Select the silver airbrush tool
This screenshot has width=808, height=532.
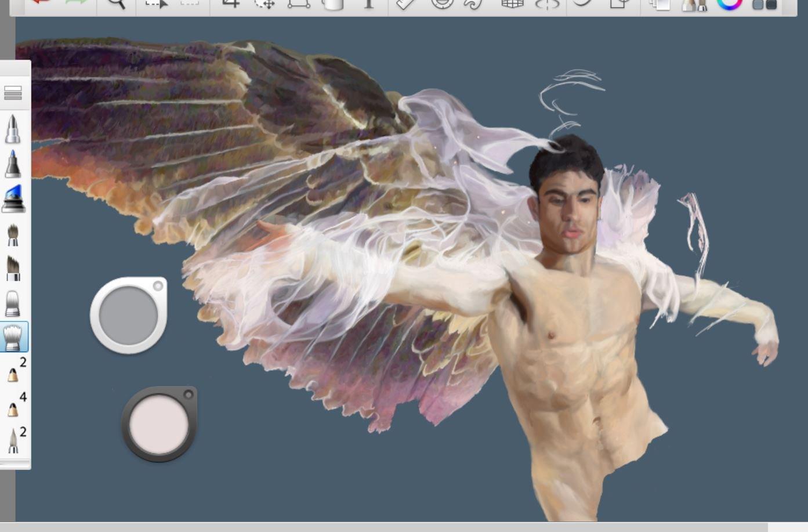[x=13, y=303]
